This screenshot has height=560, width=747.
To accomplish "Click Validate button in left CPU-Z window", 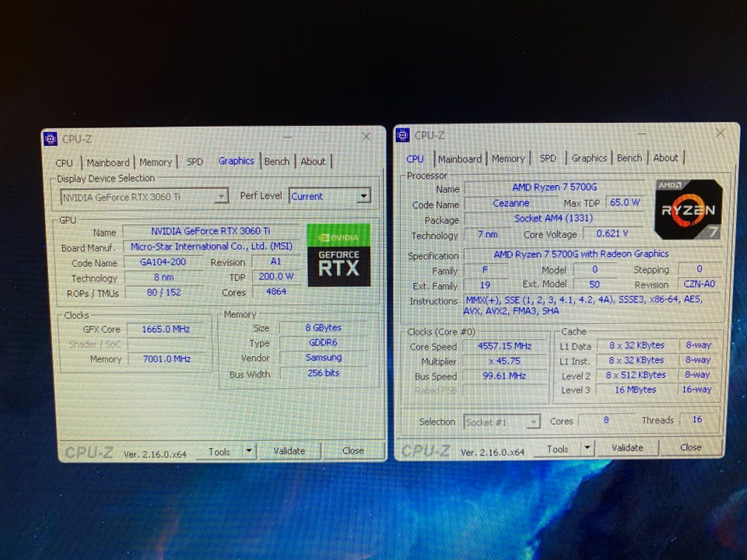I will [289, 450].
